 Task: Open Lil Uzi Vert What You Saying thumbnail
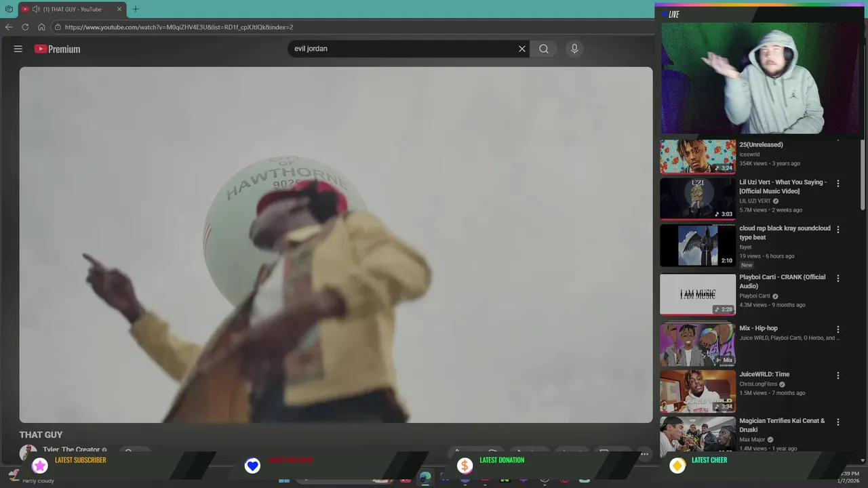698,199
